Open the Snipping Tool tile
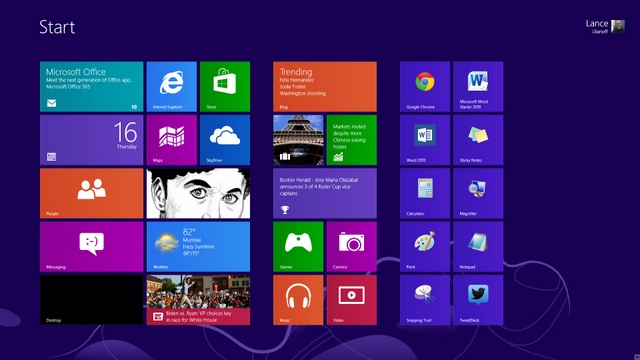Viewport: 640px width, 360px height. pyautogui.click(x=425, y=300)
